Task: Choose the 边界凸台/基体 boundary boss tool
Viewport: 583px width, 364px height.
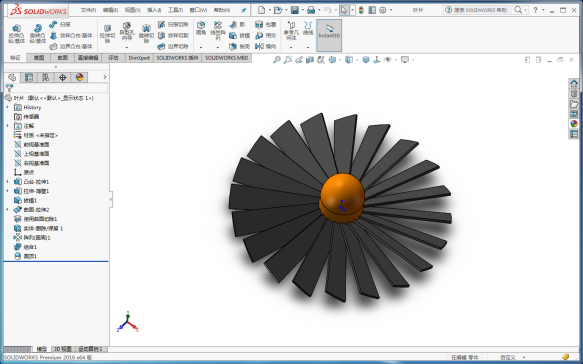Action: coord(71,46)
